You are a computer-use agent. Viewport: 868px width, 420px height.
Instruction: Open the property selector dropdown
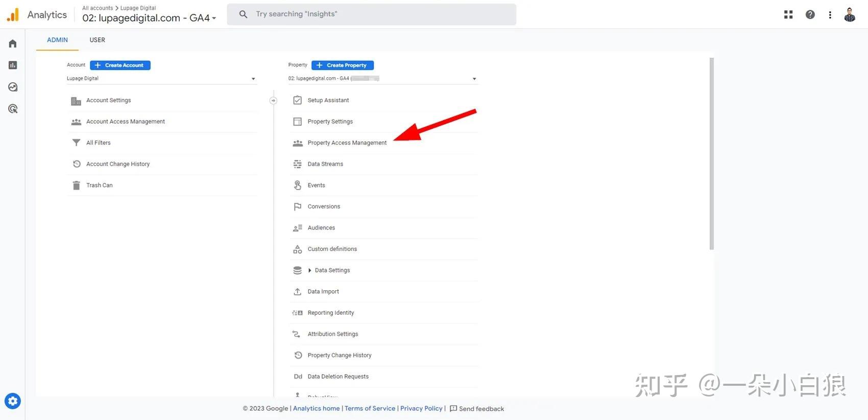pos(382,79)
